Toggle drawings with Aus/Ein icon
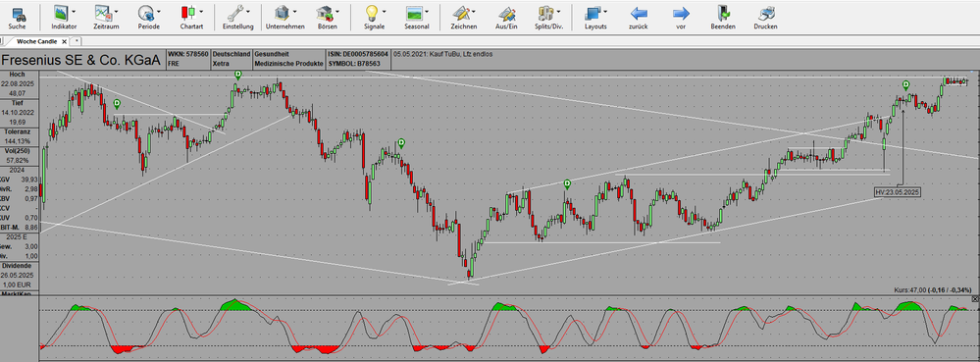Viewport: 980px width, 362px height. click(507, 13)
